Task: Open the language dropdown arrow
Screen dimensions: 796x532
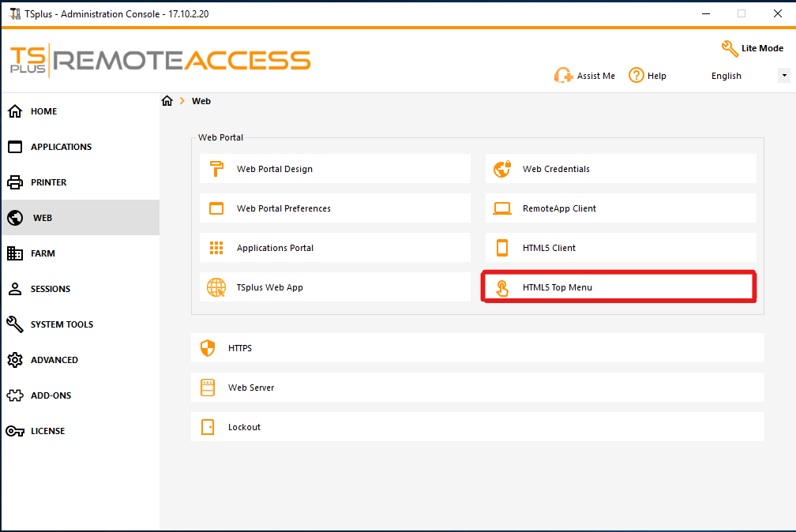Action: [784, 76]
